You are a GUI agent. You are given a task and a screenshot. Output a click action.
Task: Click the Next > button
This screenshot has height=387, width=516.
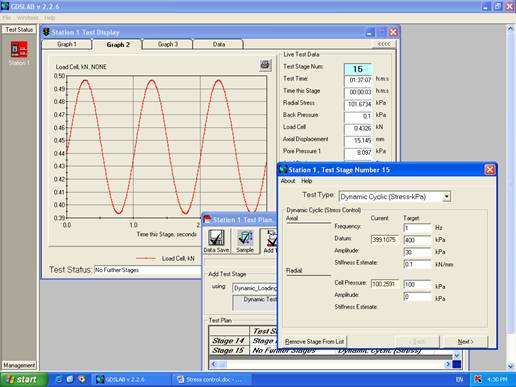[465, 342]
